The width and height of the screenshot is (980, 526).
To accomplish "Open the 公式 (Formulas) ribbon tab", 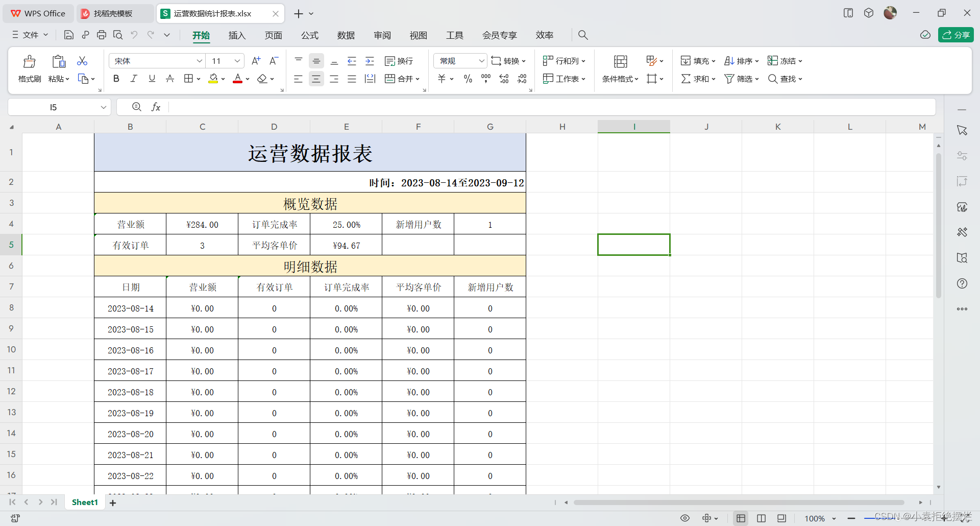I will tap(309, 35).
